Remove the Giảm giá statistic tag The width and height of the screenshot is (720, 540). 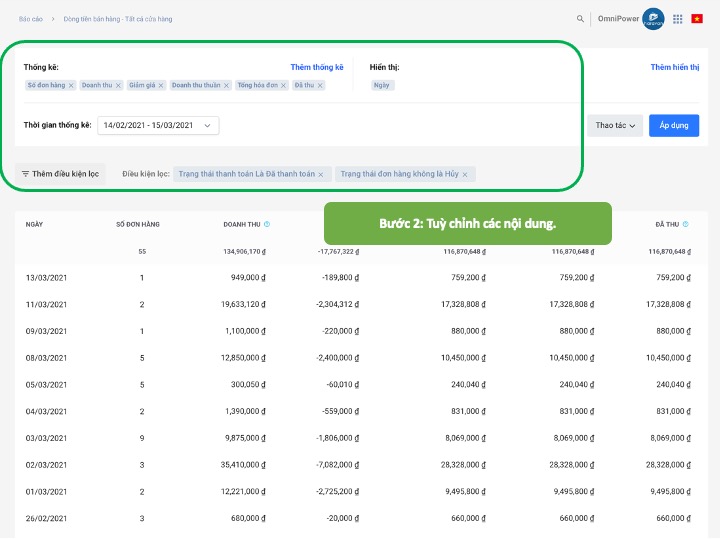pos(162,86)
